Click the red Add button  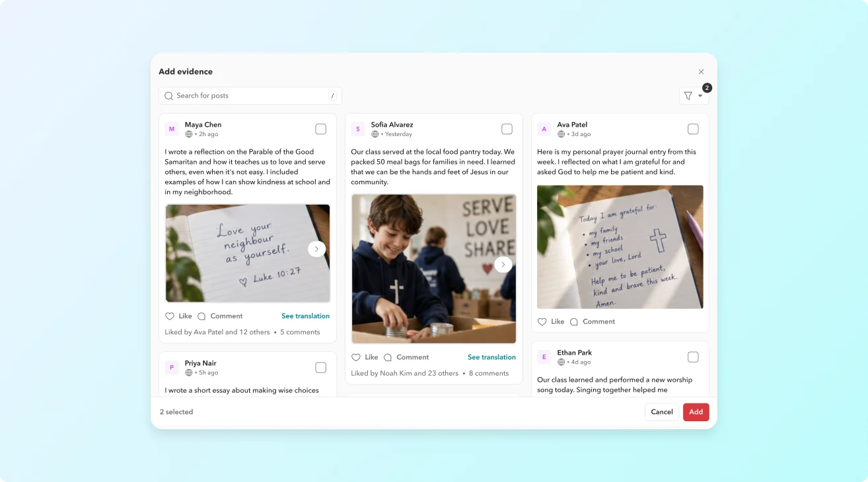point(696,412)
